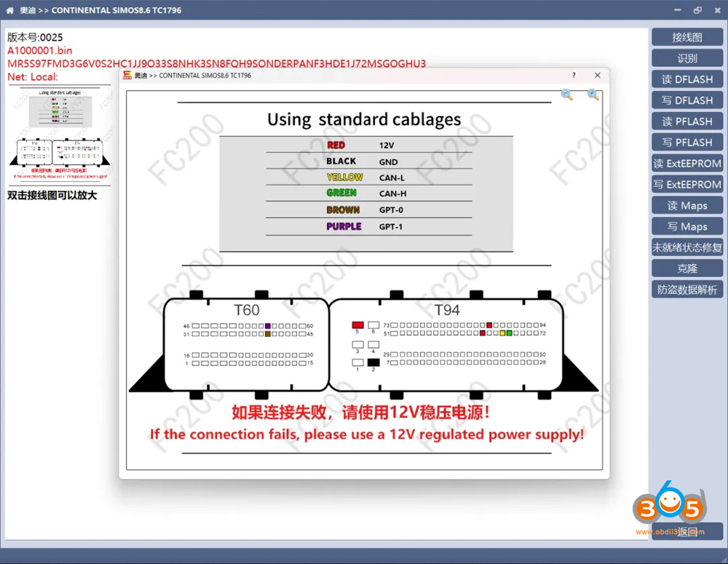Restore down the main application window
Screen dimensions: 728x564
(697, 10)
